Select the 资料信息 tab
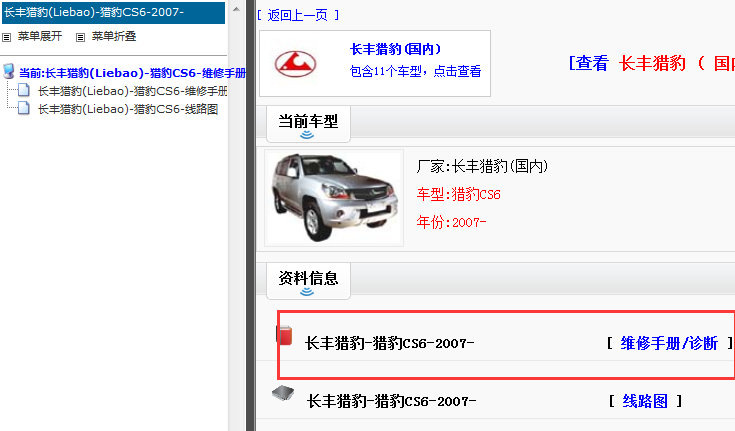The height and width of the screenshot is (431, 735). [x=308, y=281]
